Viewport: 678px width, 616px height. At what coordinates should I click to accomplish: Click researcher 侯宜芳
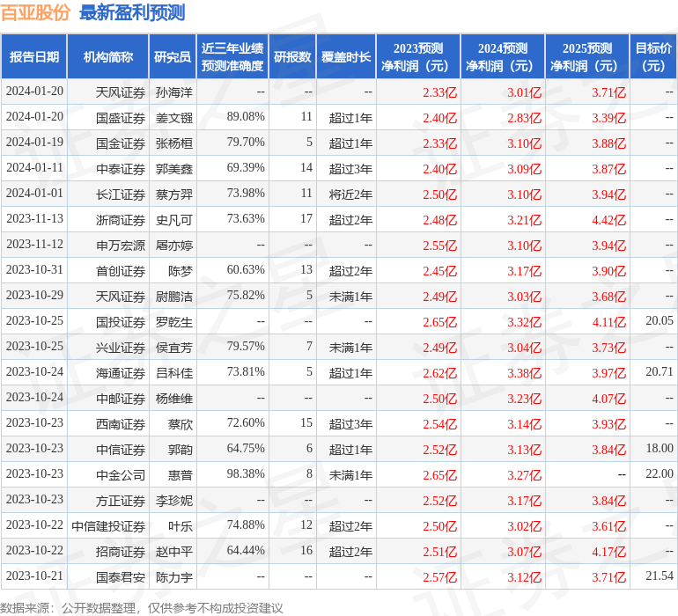(174, 347)
